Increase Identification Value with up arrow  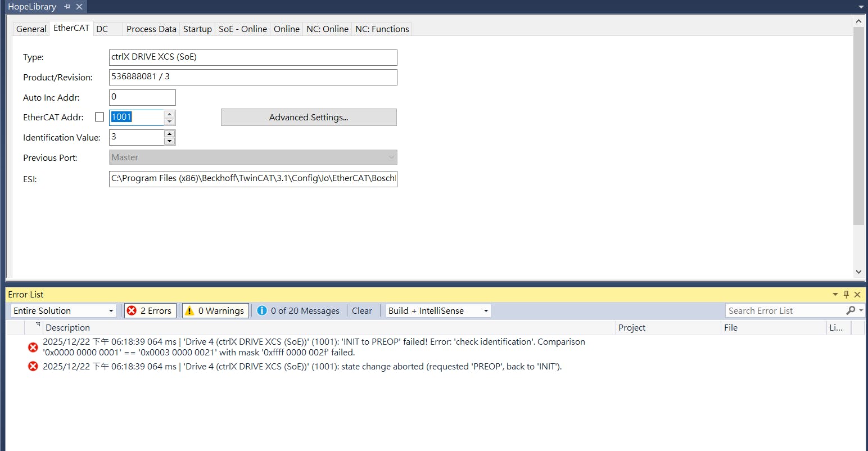coord(169,134)
